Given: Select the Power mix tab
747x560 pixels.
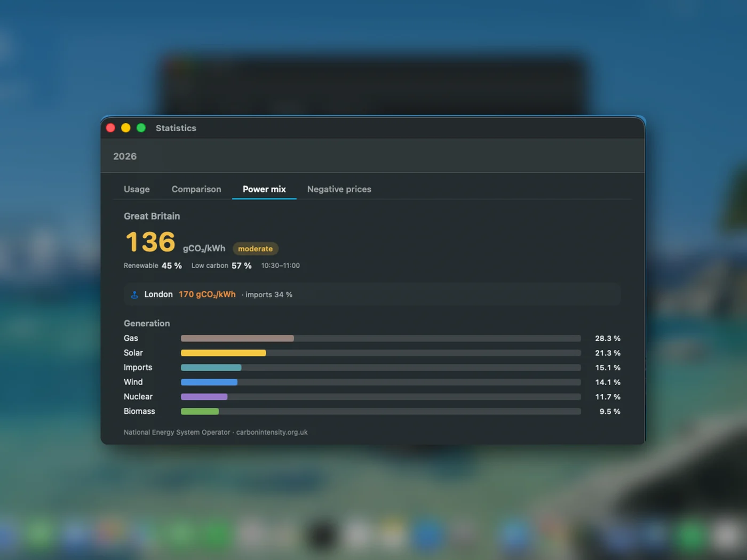Looking at the screenshot, I should pyautogui.click(x=264, y=189).
